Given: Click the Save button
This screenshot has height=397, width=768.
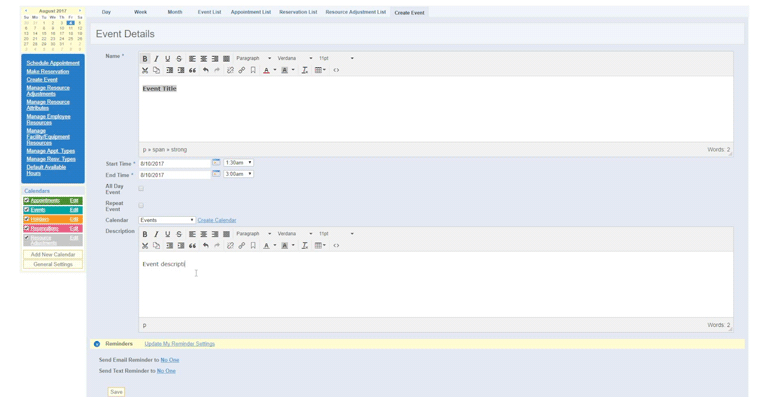Looking at the screenshot, I should point(116,392).
